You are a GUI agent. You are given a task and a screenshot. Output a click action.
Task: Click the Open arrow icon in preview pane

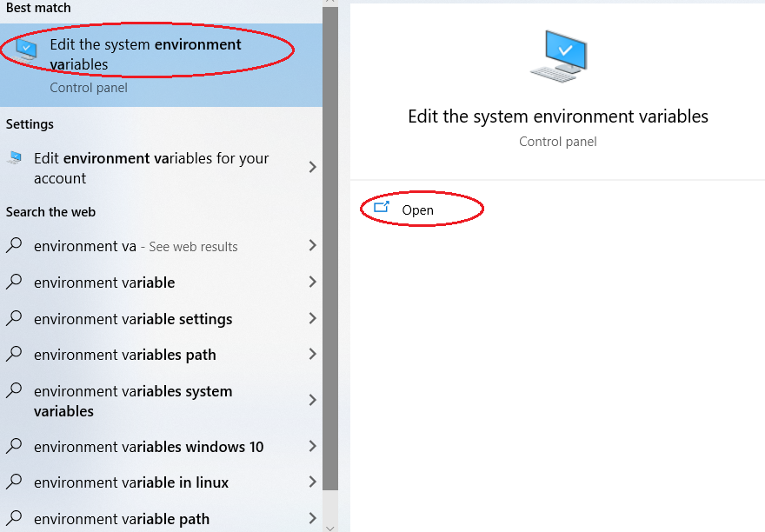tap(382, 208)
